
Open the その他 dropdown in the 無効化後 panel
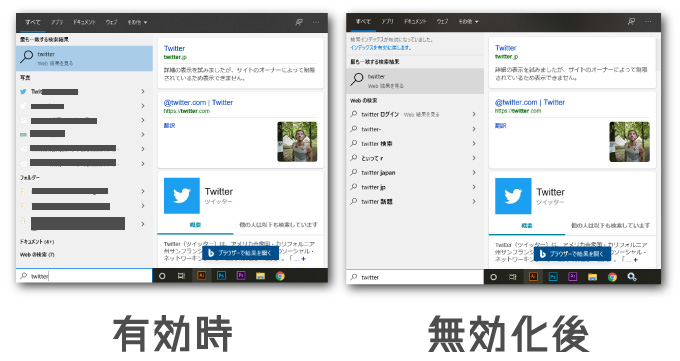(468, 21)
